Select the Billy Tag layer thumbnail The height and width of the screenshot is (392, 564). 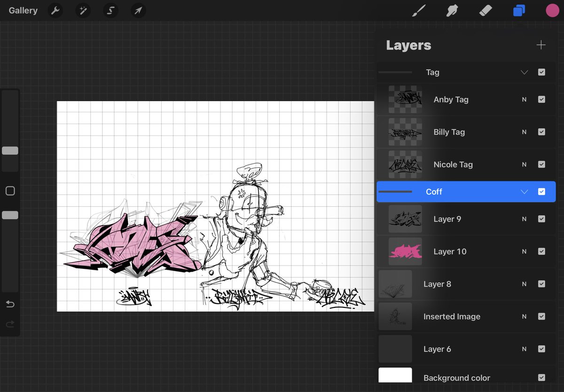(405, 132)
